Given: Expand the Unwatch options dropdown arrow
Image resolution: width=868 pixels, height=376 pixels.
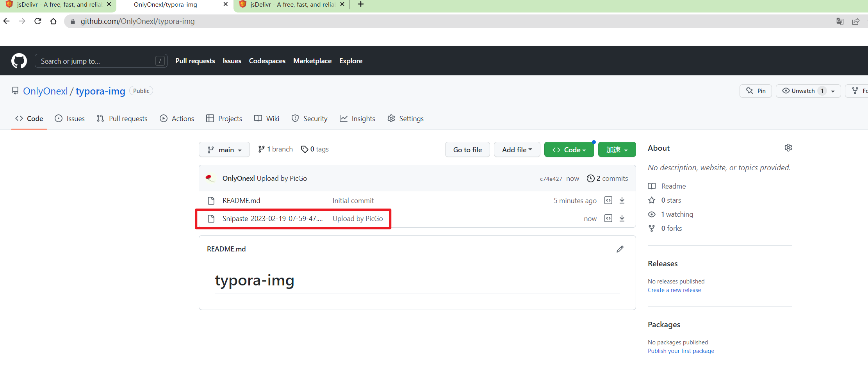Looking at the screenshot, I should coord(833,91).
